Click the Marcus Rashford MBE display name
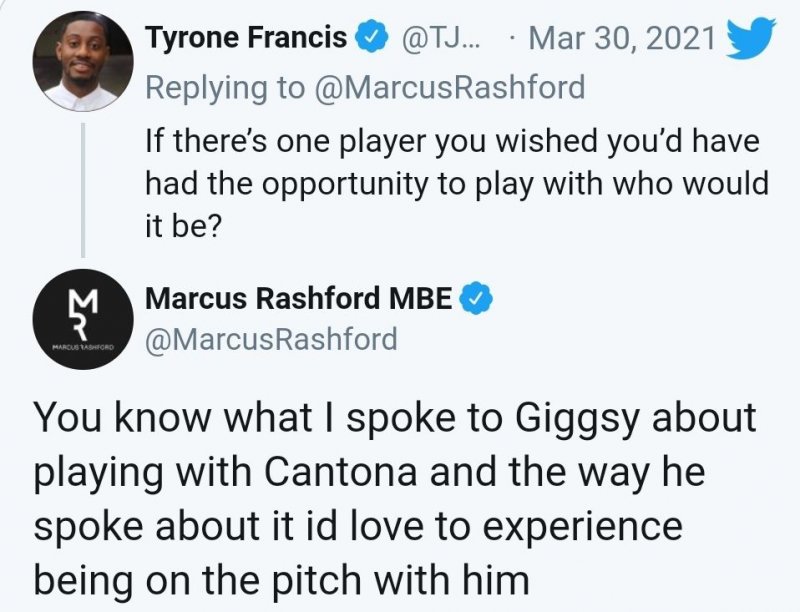This screenshot has width=800, height=612. point(298,297)
